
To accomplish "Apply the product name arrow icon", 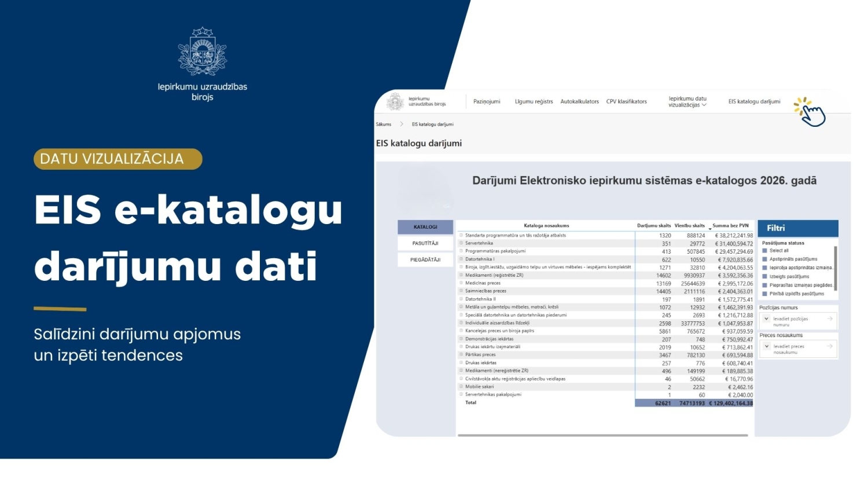I will 830,346.
